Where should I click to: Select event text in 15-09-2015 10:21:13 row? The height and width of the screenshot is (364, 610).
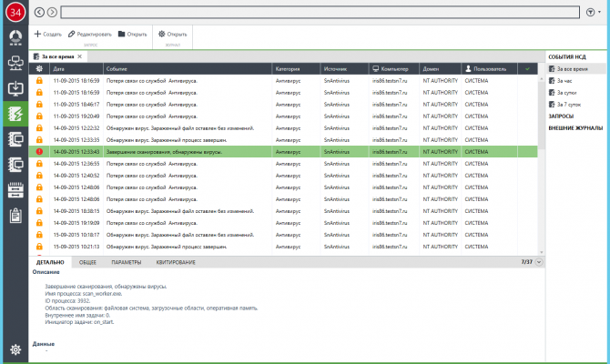point(167,247)
